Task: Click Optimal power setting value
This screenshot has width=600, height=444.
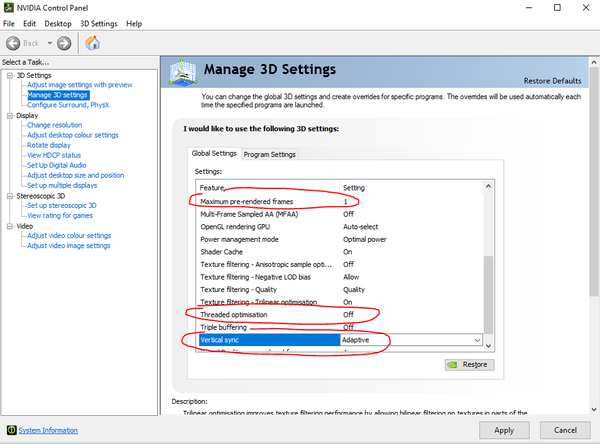Action: [364, 240]
